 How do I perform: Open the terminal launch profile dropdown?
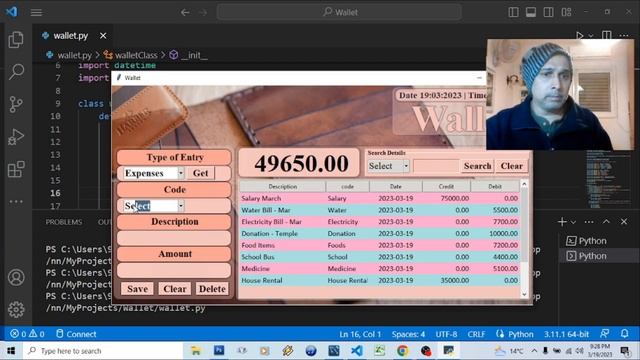573,222
